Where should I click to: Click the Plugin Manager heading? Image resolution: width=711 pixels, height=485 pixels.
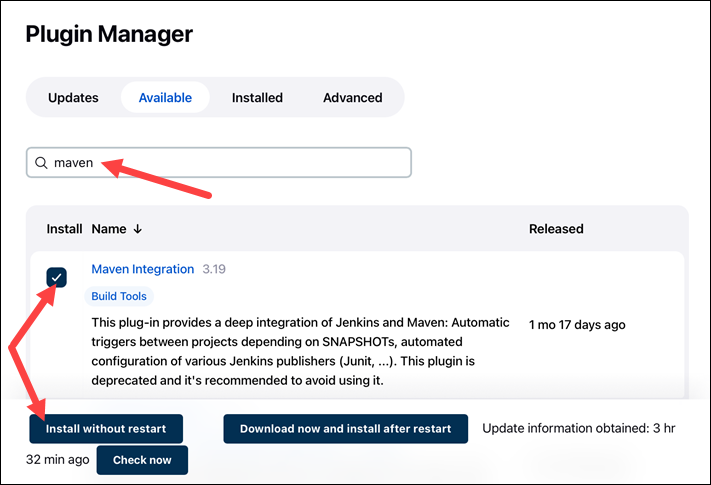tap(109, 34)
